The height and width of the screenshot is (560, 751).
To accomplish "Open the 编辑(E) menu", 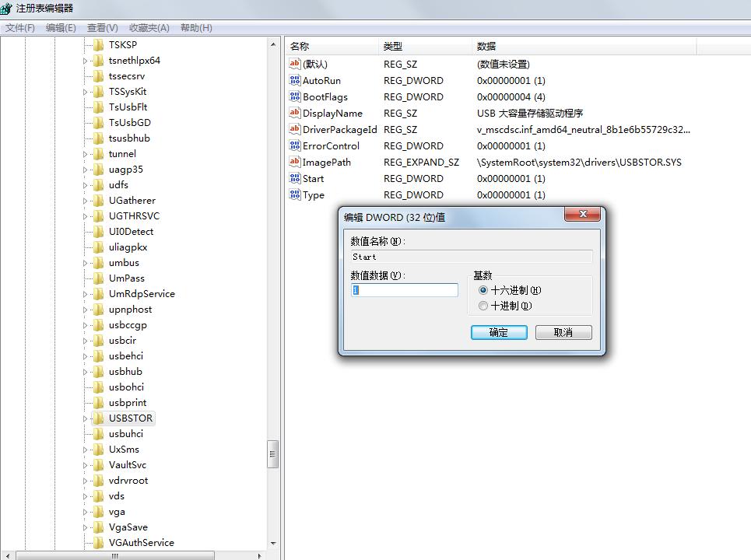I will click(x=61, y=28).
